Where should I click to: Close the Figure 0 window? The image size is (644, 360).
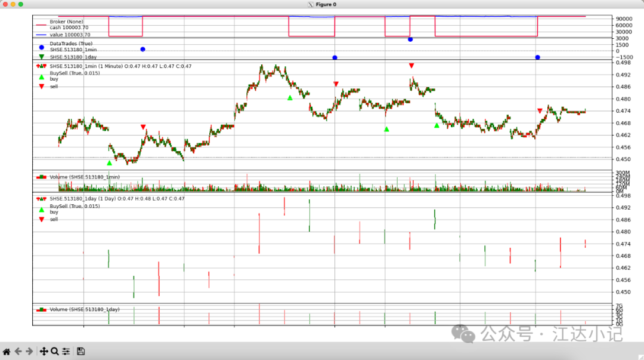4,4
